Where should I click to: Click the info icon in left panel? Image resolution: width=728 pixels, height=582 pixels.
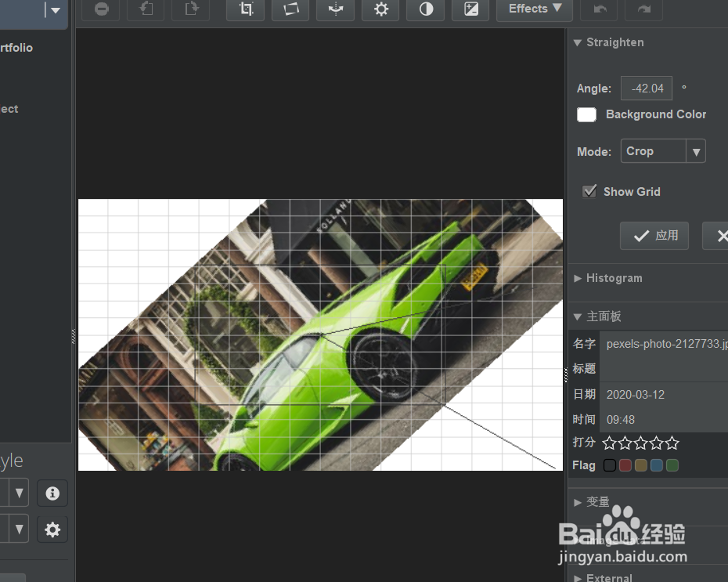point(52,493)
